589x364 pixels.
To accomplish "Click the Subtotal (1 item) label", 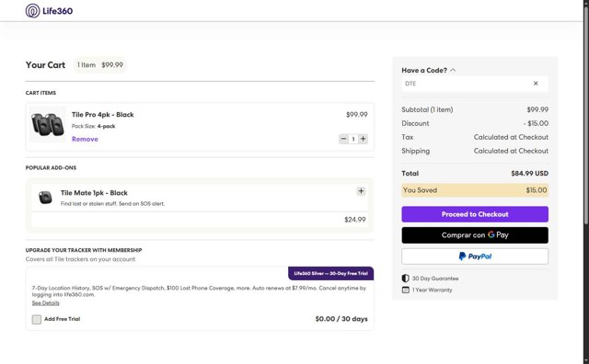I will tap(427, 109).
